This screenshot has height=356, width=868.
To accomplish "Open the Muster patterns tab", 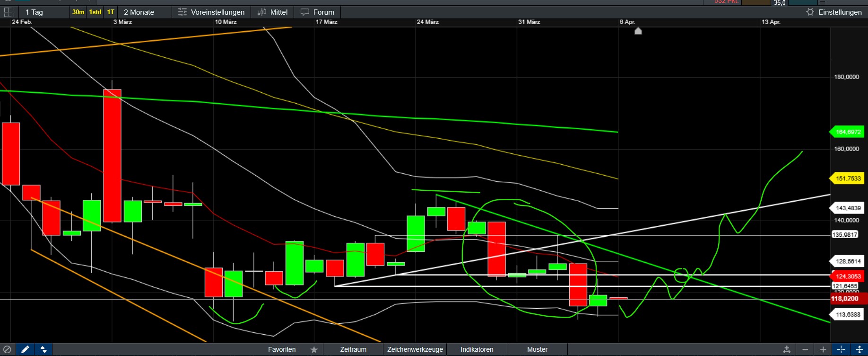I will click(537, 349).
